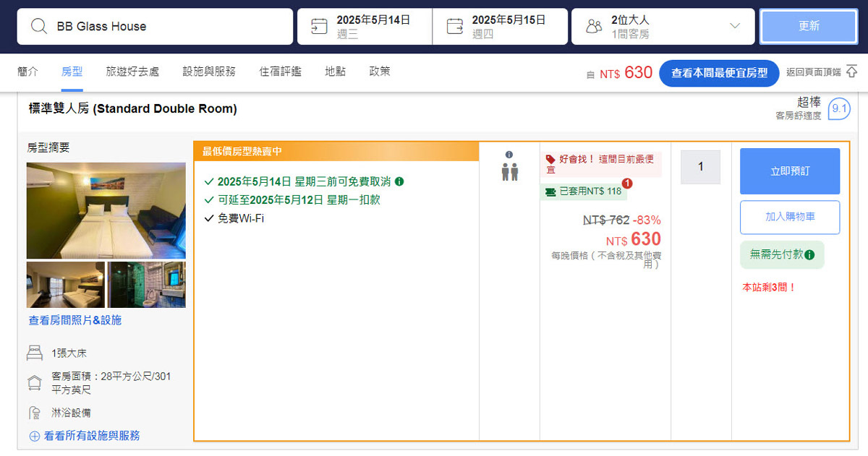The width and height of the screenshot is (868, 456).
Task: Click info icon on 無需先付款 badge
Action: [809, 254]
